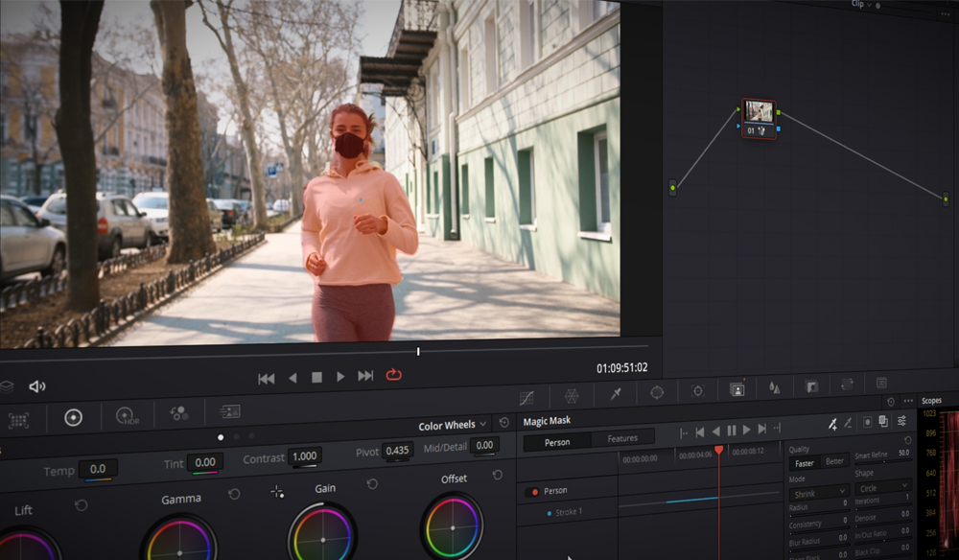
Task: Open the Tracker palette icon
Action: click(698, 391)
